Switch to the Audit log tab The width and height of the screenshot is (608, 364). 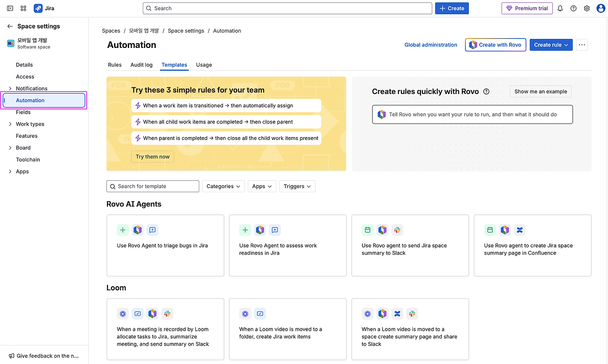(142, 65)
